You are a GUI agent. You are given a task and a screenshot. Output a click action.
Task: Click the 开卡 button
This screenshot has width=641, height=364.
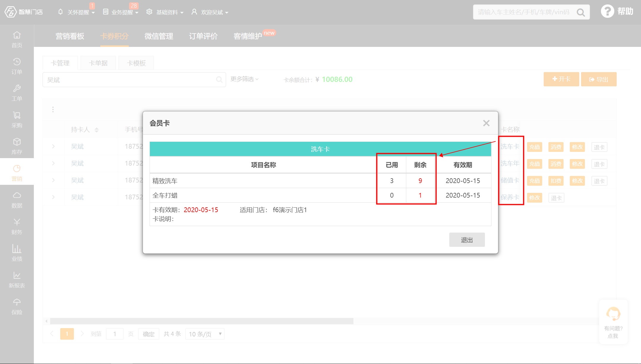(x=561, y=79)
